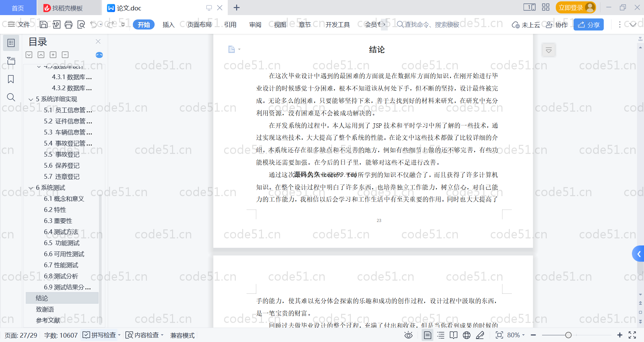Open the bookmark panel in the left sidebar
Screen dimensions: 644x342
[11, 79]
